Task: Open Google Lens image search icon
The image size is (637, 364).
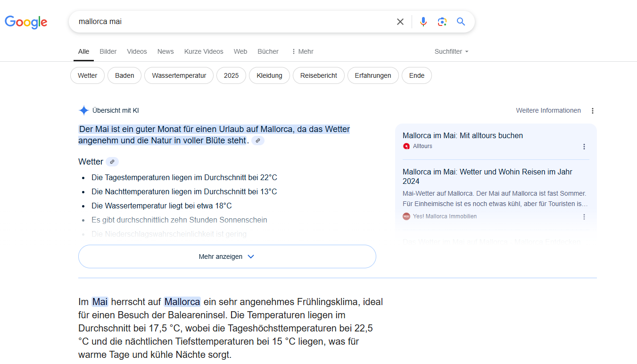Action: click(x=442, y=22)
